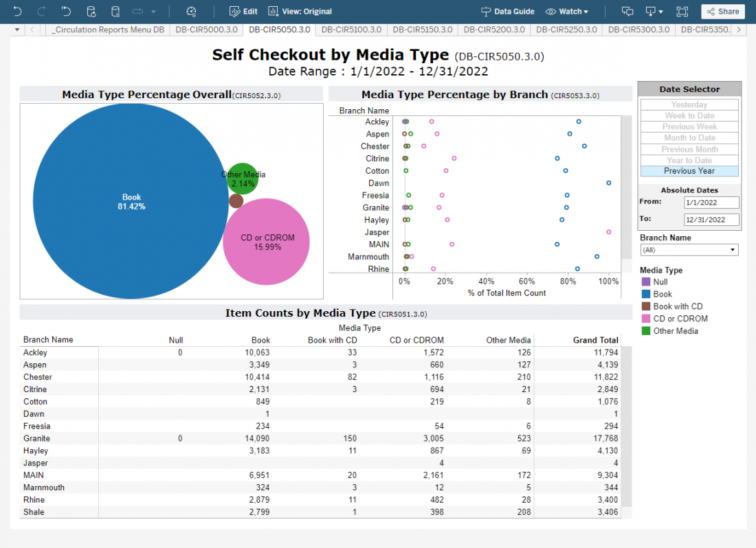Click the Share button
The width and height of the screenshot is (756, 548).
coord(723,12)
